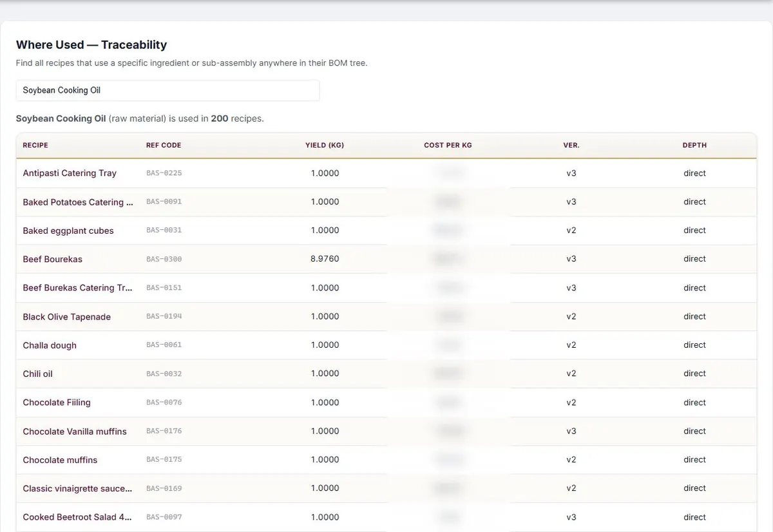This screenshot has width=773, height=532.
Task: Open the Baked Potatoes Catering recipe
Action: pos(78,202)
